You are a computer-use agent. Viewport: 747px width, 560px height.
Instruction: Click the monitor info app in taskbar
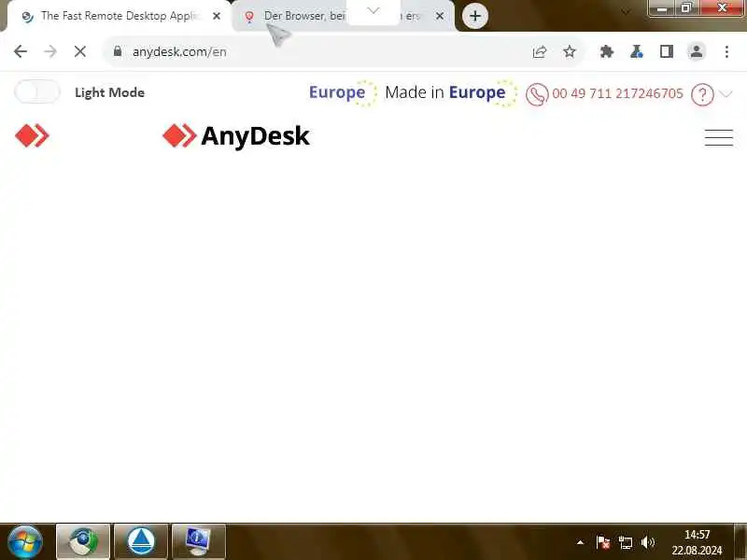[198, 542]
